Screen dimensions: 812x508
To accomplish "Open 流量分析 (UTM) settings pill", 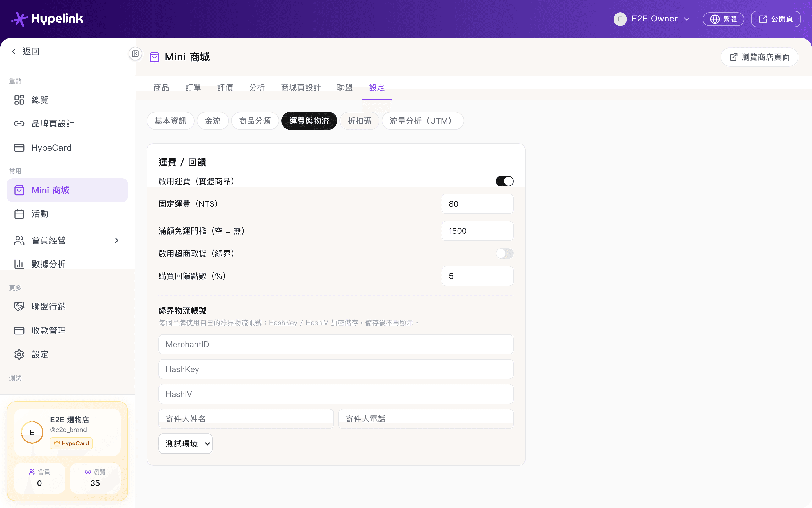I will [x=423, y=121].
